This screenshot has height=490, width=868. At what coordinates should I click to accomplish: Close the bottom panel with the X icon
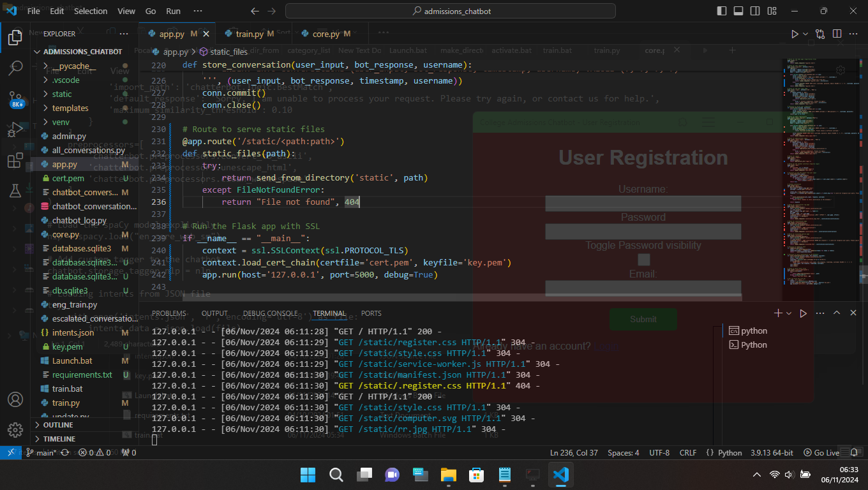[853, 313]
